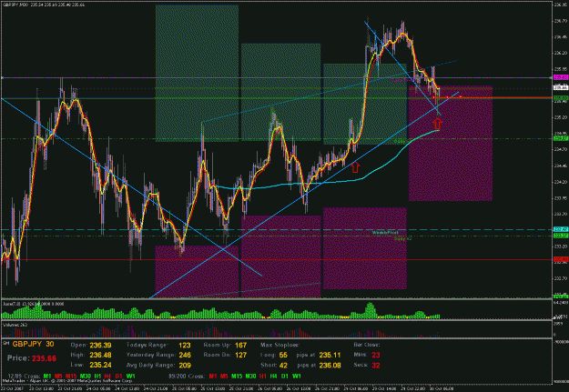This screenshot has width=569, height=392.
Task: Select the Low value 235.24
Action: pos(100,365)
